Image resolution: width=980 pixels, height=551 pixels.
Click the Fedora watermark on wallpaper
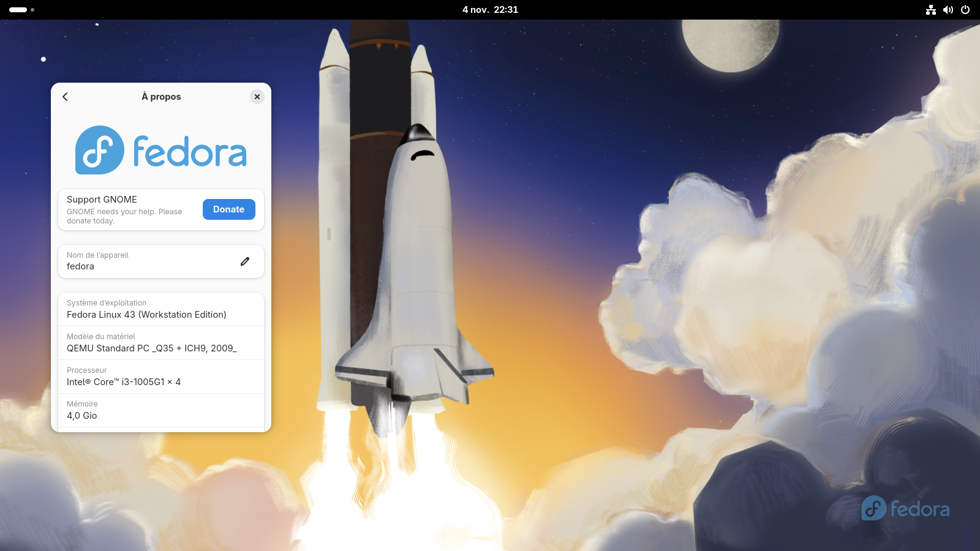tap(905, 509)
